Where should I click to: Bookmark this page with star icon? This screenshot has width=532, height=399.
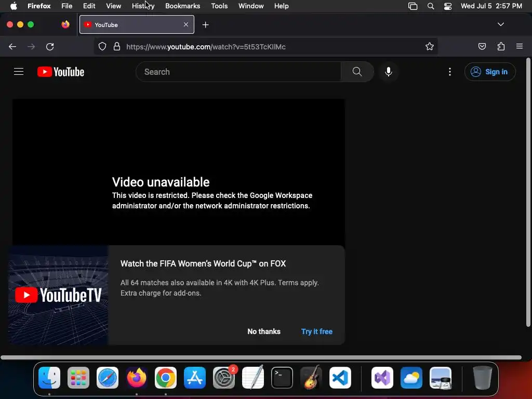[x=430, y=46]
